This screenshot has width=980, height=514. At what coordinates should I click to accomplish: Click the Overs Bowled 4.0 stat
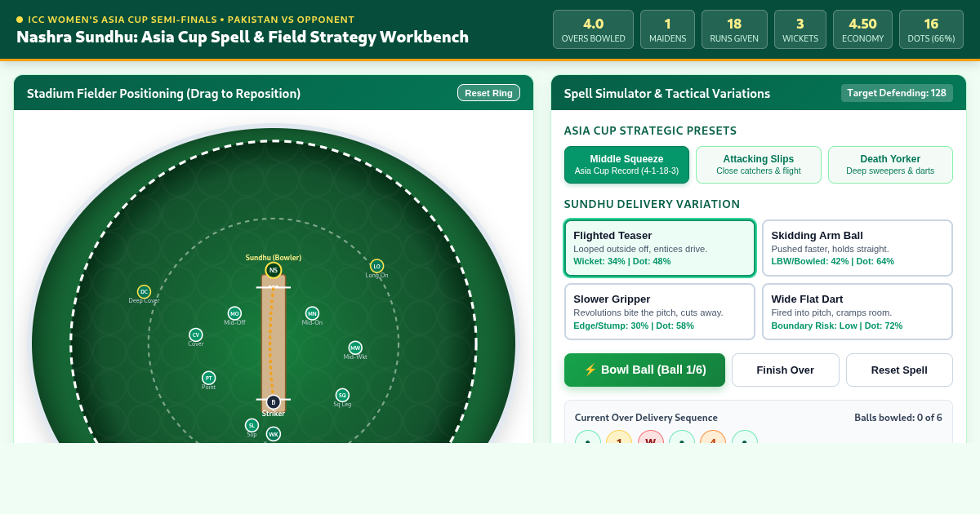[x=593, y=29]
